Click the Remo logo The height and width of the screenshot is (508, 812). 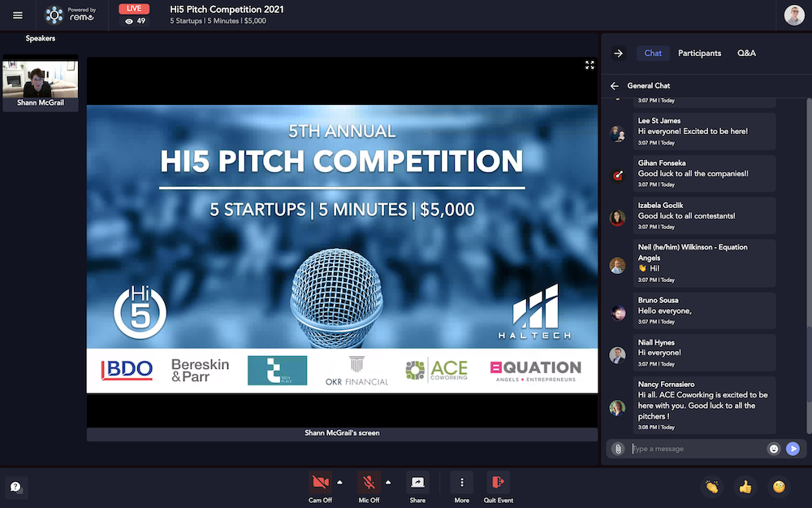pos(71,15)
